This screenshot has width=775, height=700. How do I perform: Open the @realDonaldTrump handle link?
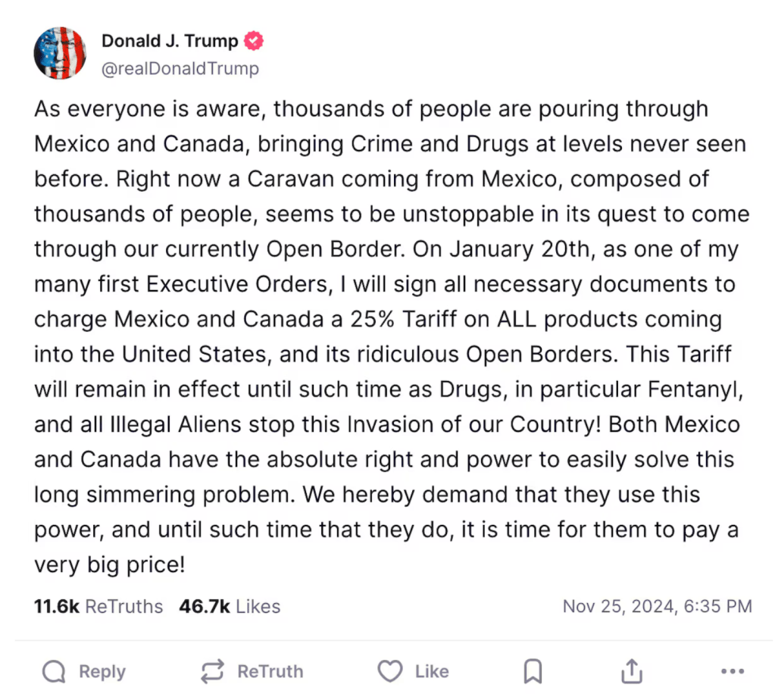[180, 69]
